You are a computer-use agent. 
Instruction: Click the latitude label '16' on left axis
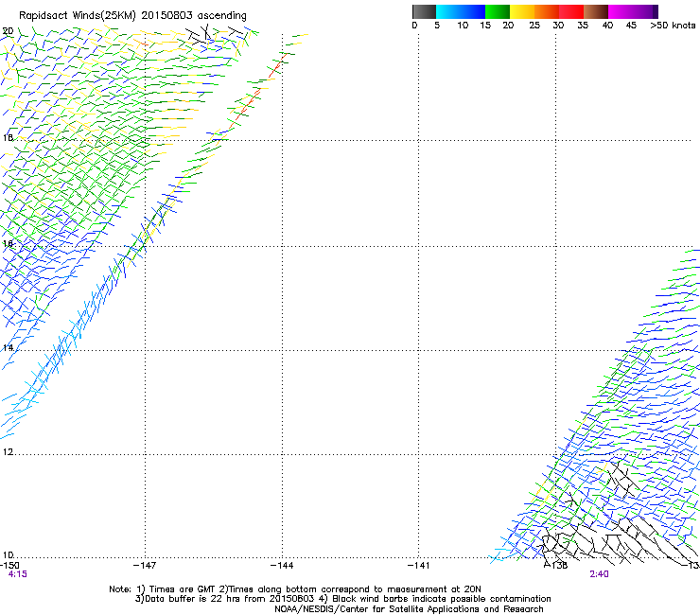[x=8, y=244]
